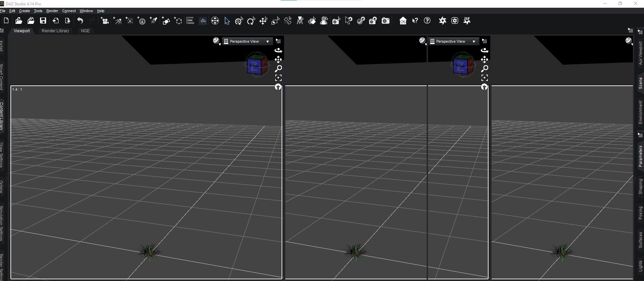Activate the Spot Render camera tool
The height and width of the screenshot is (281, 644).
336,21
